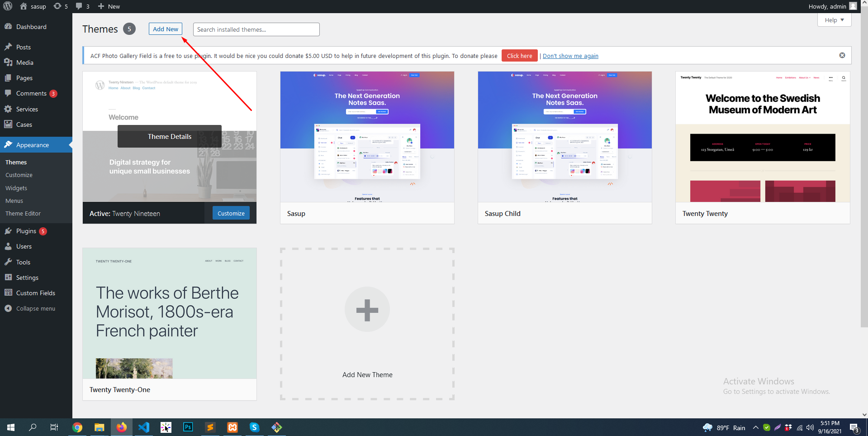Click the Customize button on Twenty Nineteen
Image resolution: width=868 pixels, height=436 pixels.
tap(231, 213)
